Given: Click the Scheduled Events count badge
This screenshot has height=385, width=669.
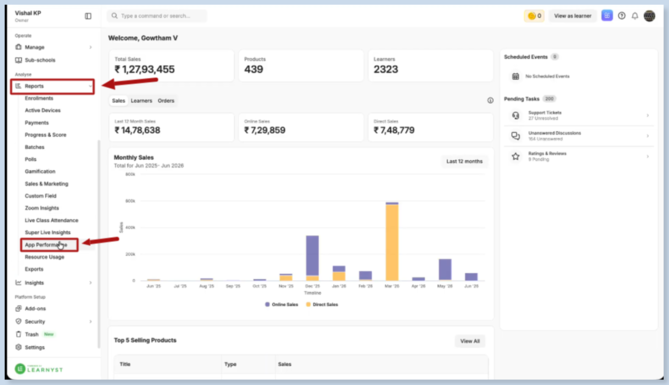Looking at the screenshot, I should click(554, 57).
